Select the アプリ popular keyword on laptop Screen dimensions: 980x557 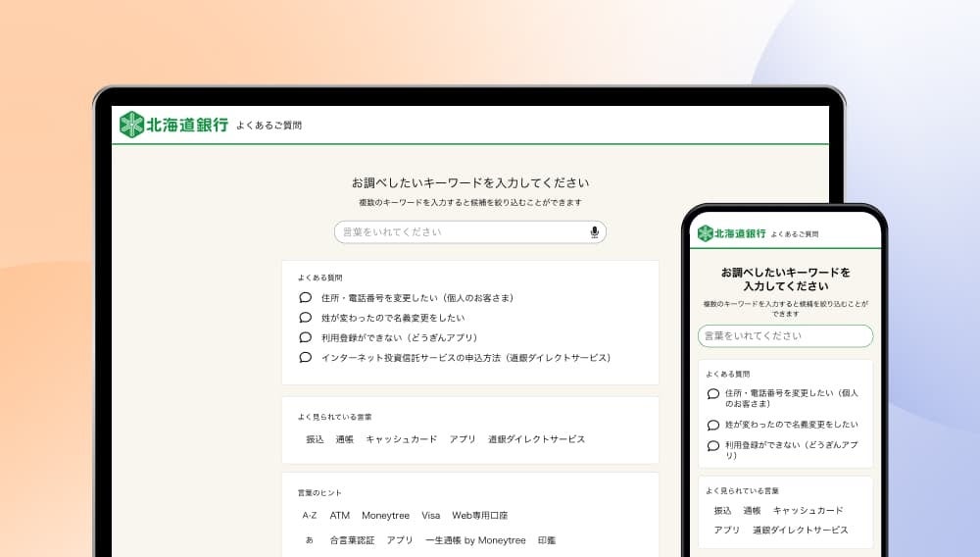(463, 439)
